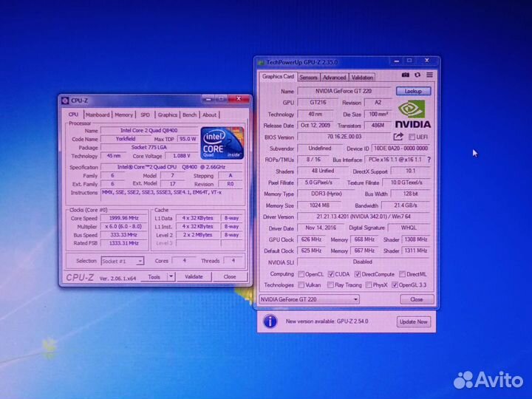
Task: Click the GPU value GT216
Action: click(x=318, y=103)
